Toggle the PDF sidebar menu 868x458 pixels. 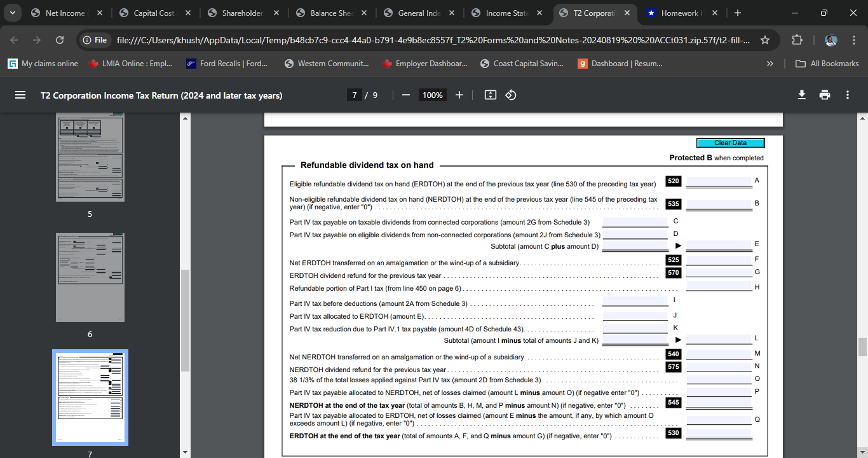[20, 95]
